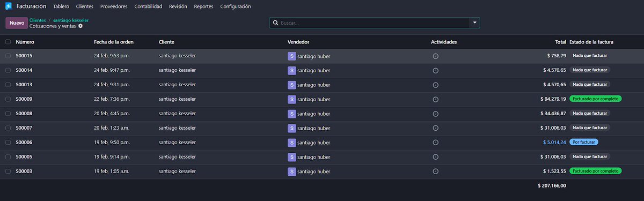Open the Tablero menu
The width and height of the screenshot is (644, 201).
coord(61,6)
